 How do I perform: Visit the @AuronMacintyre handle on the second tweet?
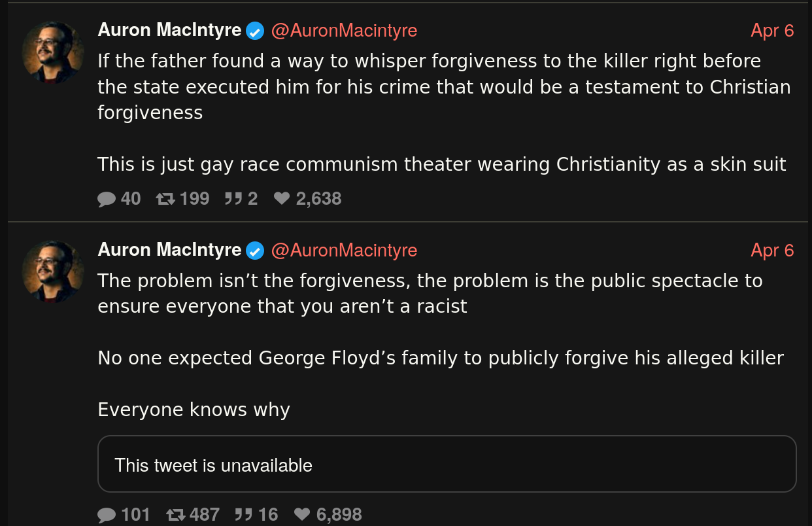[344, 251]
